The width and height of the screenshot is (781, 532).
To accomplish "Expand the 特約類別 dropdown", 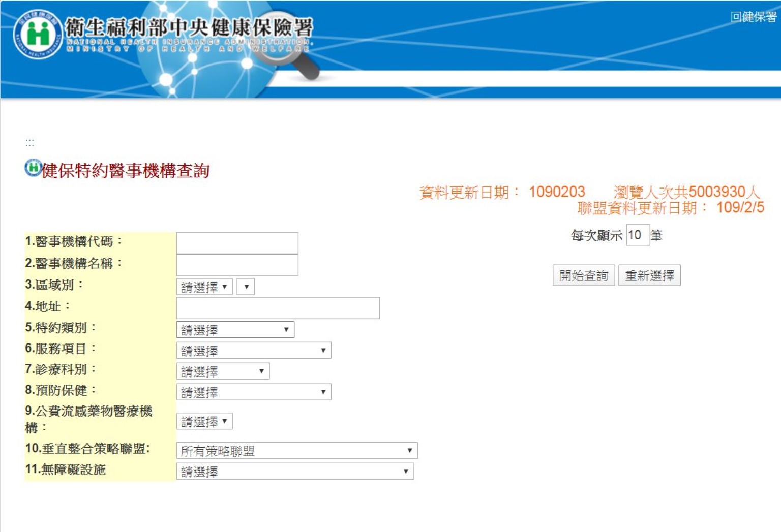I will (x=235, y=330).
